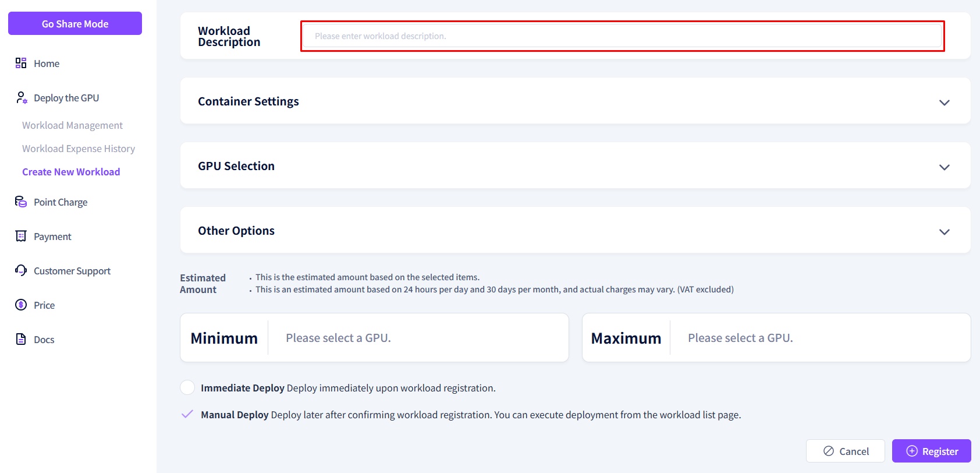This screenshot has width=980, height=473.
Task: Click the Deploy the GPU person icon
Action: 22,97
